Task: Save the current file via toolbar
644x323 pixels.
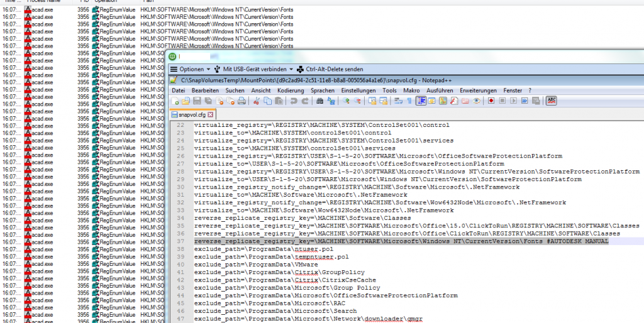Action: pyautogui.click(x=197, y=101)
